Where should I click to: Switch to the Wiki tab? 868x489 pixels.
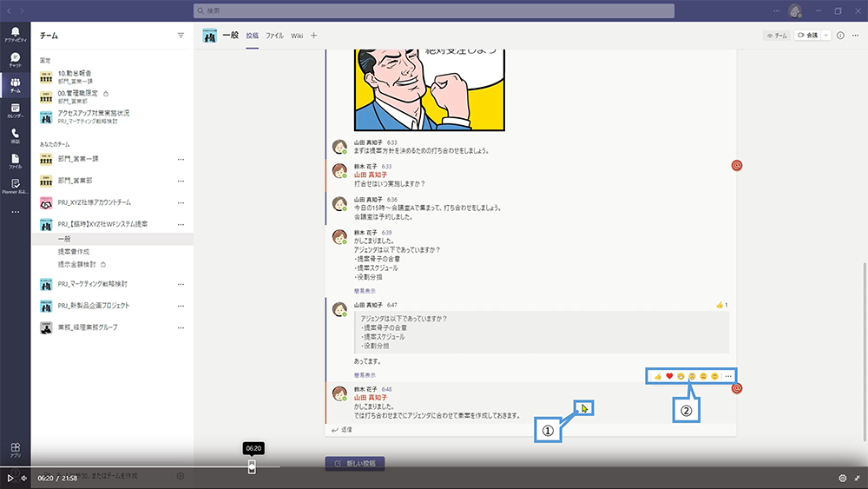click(x=297, y=36)
